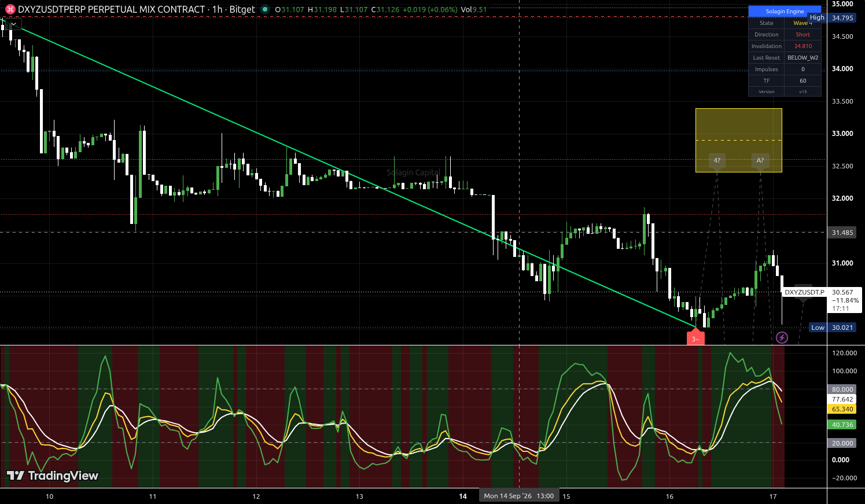Image resolution: width=865 pixels, height=504 pixels.
Task: Click the date label 11 on time axis
Action: pos(153,496)
